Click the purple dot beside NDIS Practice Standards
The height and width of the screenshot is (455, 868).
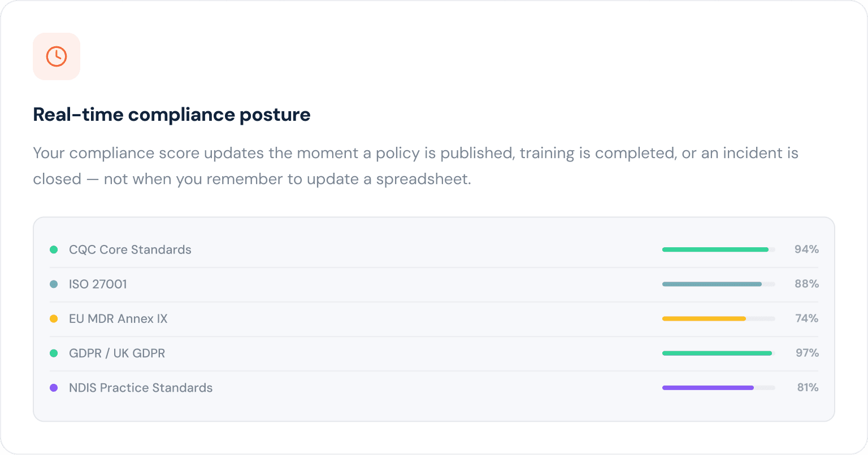54,388
